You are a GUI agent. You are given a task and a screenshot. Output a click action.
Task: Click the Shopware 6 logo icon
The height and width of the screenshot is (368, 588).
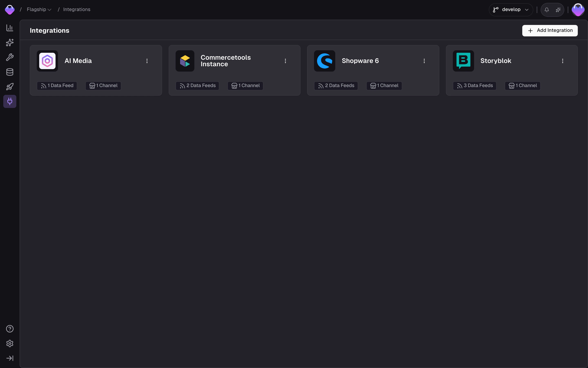[x=325, y=61]
